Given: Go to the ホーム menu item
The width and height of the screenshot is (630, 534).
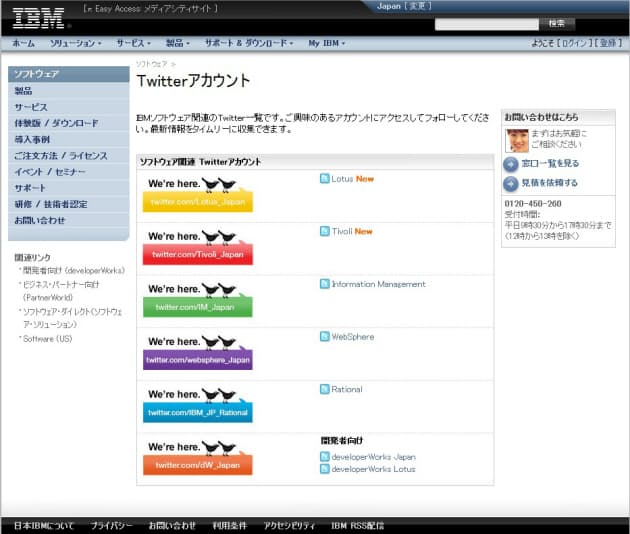Looking at the screenshot, I should pyautogui.click(x=23, y=44).
